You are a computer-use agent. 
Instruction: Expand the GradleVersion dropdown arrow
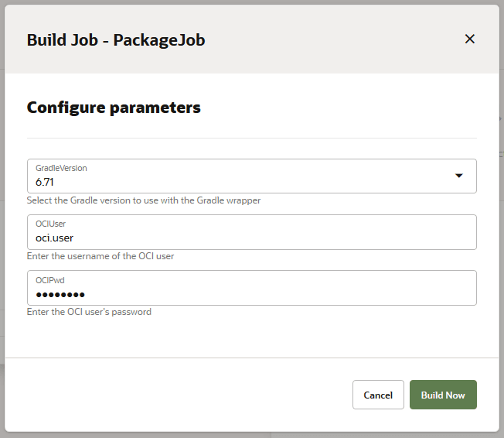pyautogui.click(x=458, y=176)
